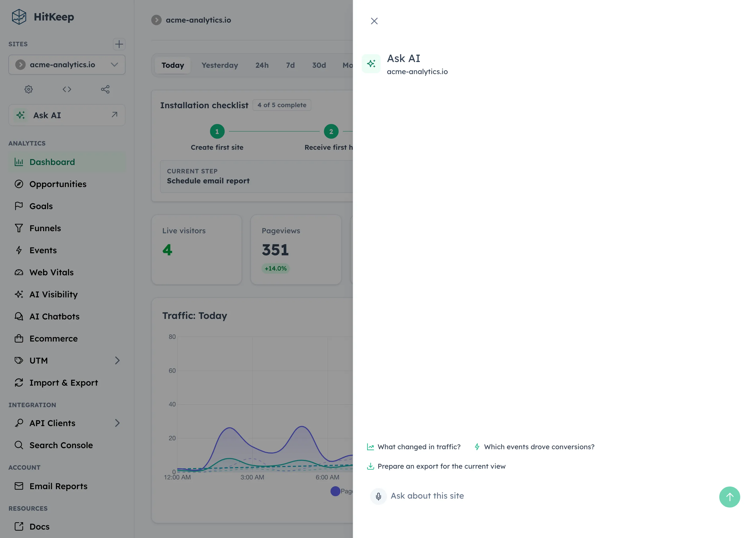Screen dimensions: 756x538
Task: Click the 4 of 5 complete badge
Action: [282, 105]
